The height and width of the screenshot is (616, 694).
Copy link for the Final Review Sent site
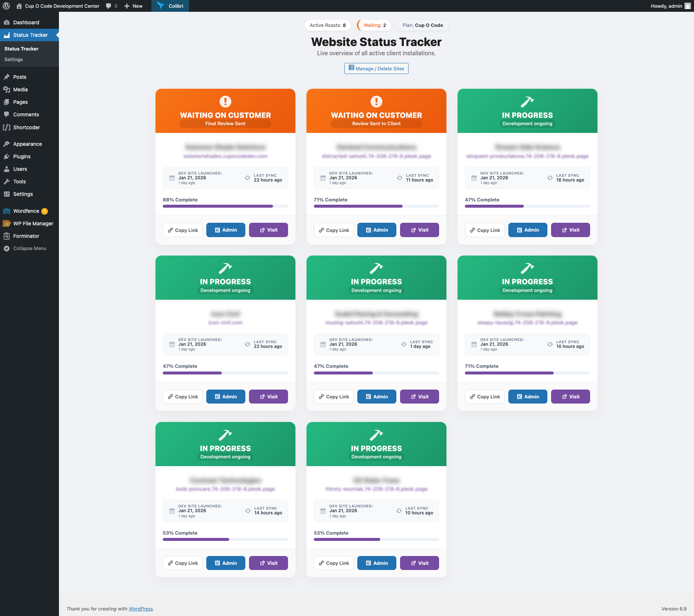(x=182, y=230)
